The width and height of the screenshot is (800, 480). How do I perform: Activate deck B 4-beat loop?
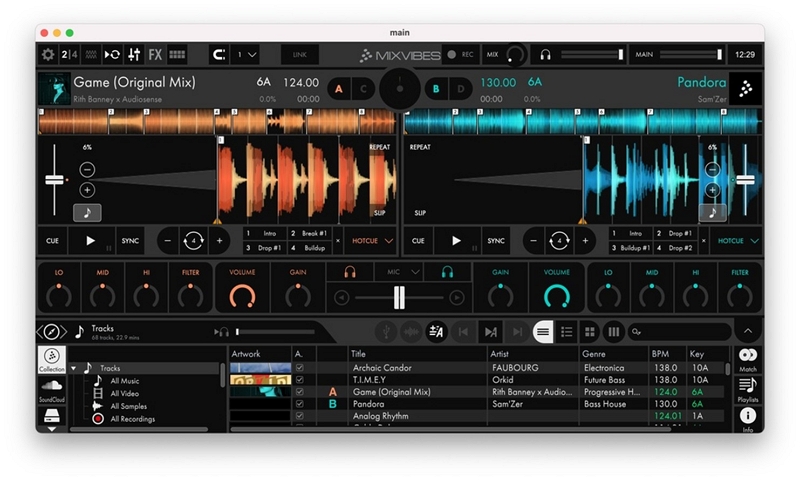click(559, 241)
